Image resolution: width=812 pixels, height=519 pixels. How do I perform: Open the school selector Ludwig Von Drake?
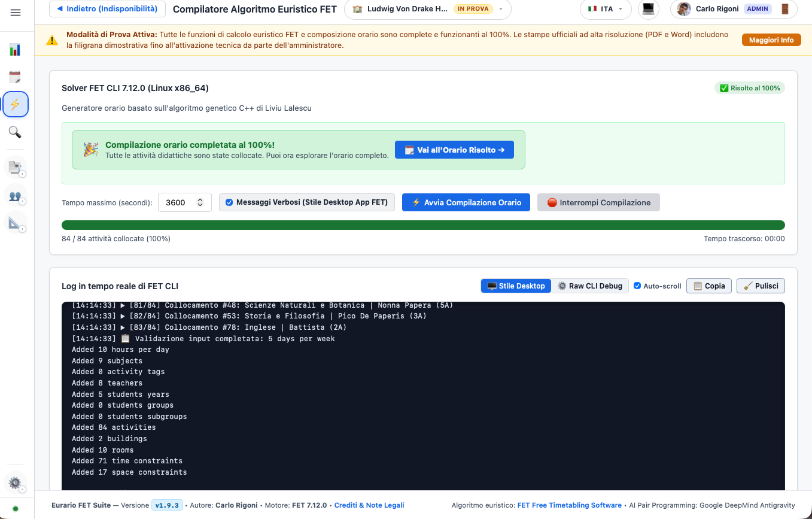pyautogui.click(x=428, y=9)
